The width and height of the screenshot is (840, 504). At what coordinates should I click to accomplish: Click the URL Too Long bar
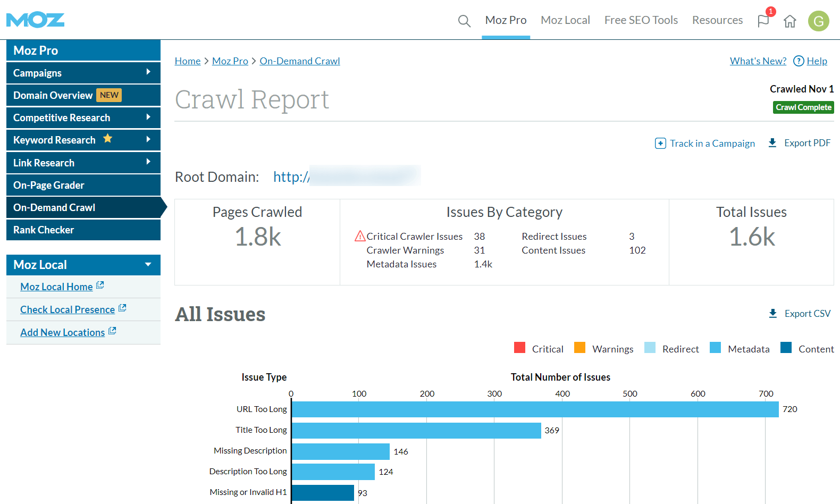(x=535, y=409)
